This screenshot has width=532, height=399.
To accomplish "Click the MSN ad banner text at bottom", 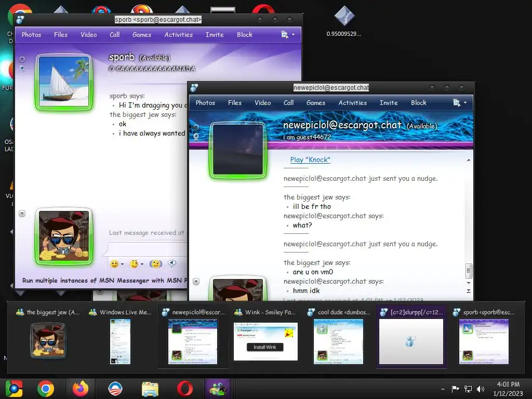I will coord(104,280).
